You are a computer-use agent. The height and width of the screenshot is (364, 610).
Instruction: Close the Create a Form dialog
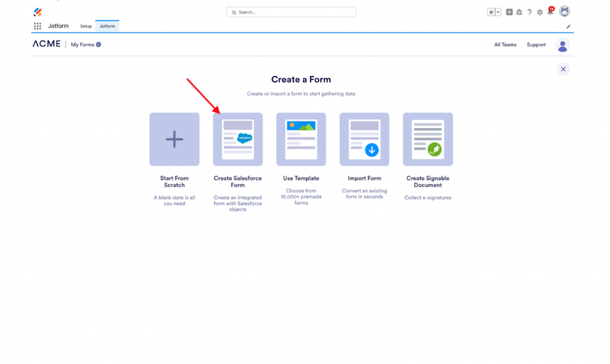point(563,69)
